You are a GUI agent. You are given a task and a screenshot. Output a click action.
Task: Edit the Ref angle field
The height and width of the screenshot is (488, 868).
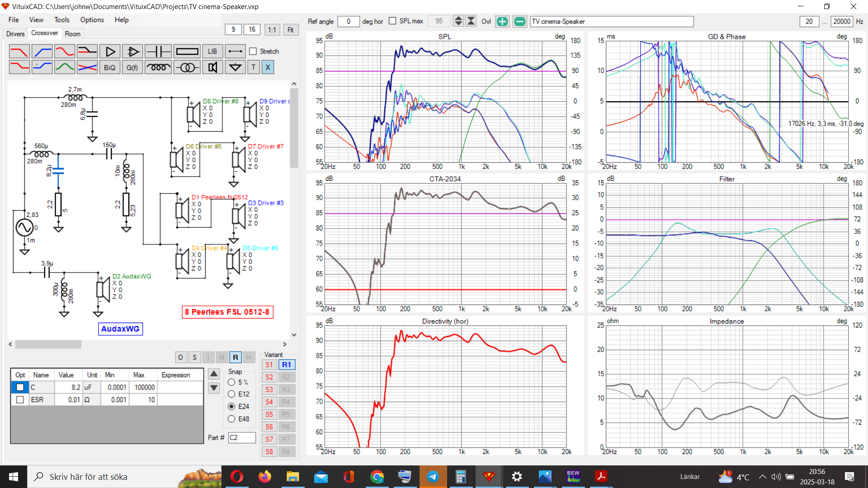coord(349,21)
